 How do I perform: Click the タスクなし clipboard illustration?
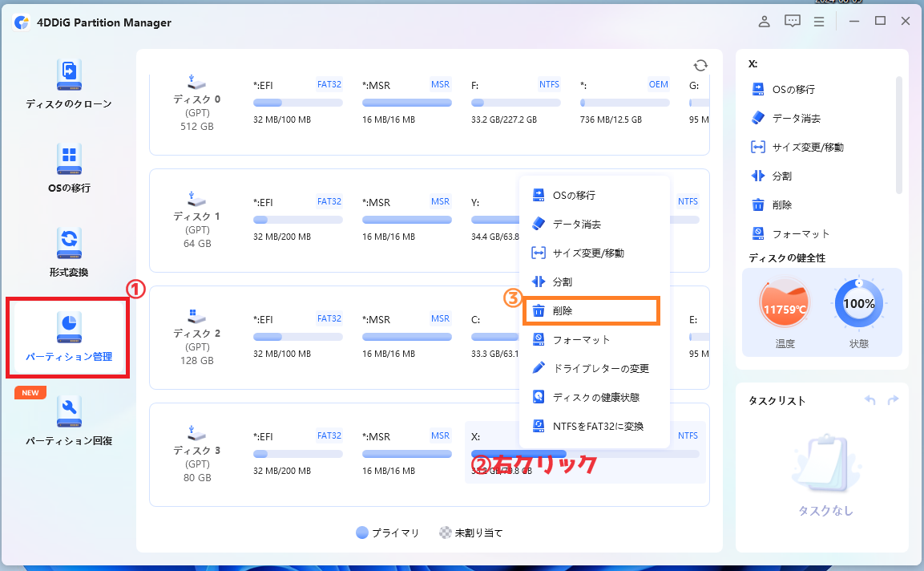coord(825,464)
